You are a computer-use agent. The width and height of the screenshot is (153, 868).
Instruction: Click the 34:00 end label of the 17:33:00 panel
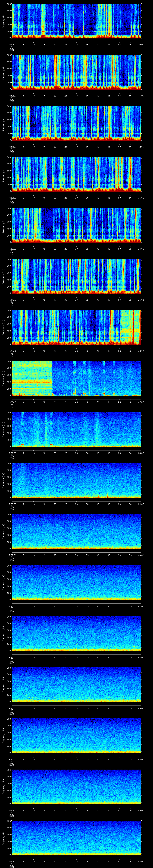tap(141, 249)
